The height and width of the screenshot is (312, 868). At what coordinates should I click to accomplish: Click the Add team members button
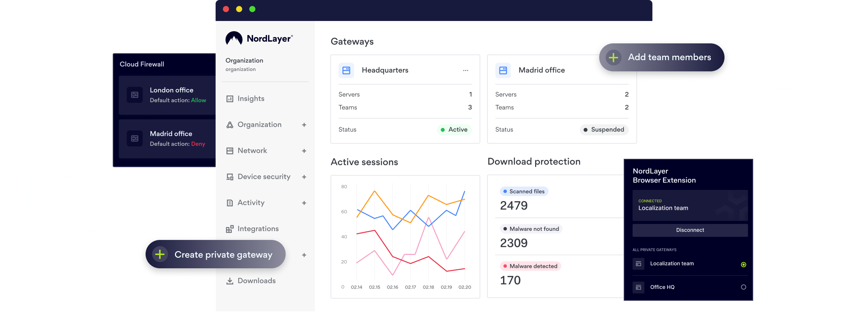click(x=661, y=57)
